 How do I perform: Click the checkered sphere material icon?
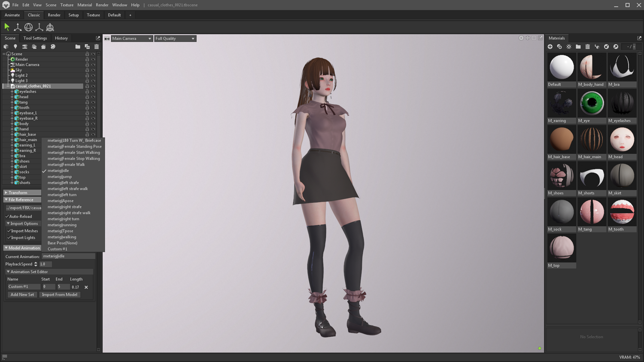click(569, 47)
